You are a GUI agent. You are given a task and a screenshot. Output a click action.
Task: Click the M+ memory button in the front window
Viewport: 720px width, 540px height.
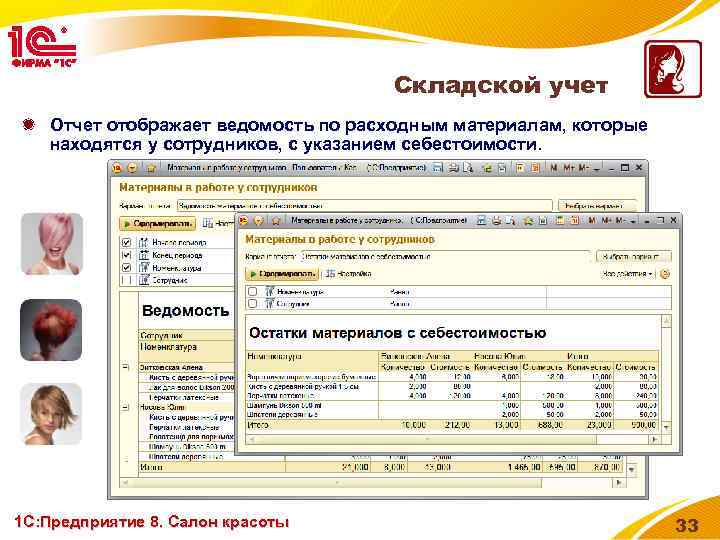click(606, 221)
